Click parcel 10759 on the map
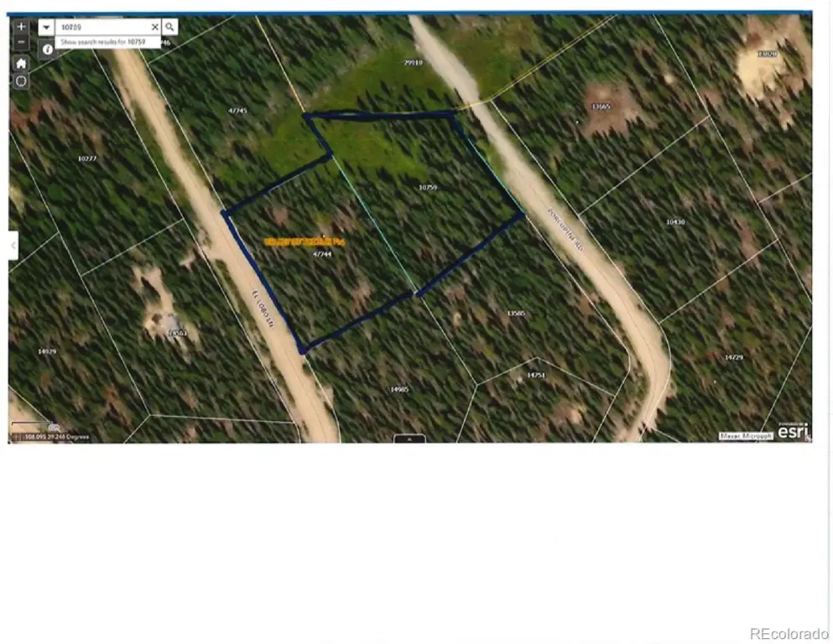Viewport: 833px width, 644px height. [427, 188]
